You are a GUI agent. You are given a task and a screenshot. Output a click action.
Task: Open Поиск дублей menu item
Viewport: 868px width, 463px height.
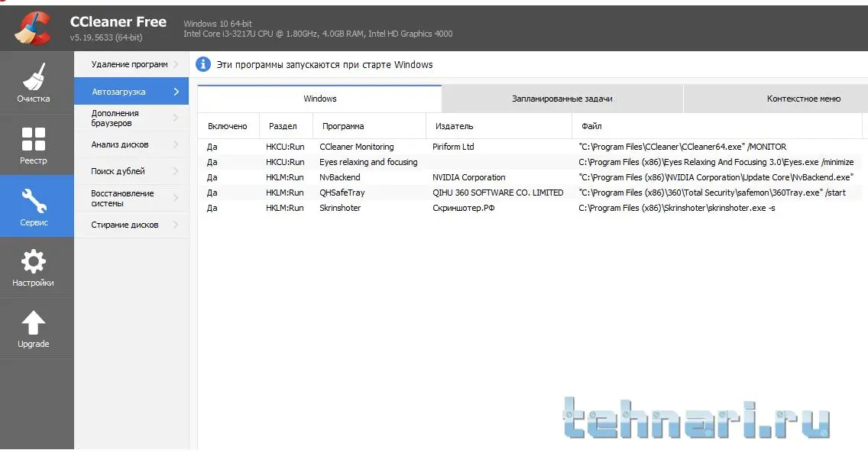point(131,171)
